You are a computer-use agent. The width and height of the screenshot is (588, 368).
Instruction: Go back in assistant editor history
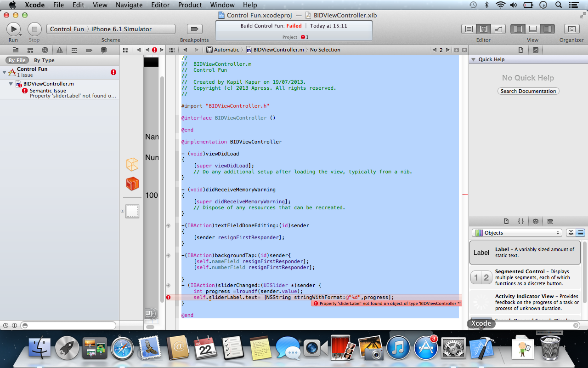pyautogui.click(x=185, y=50)
